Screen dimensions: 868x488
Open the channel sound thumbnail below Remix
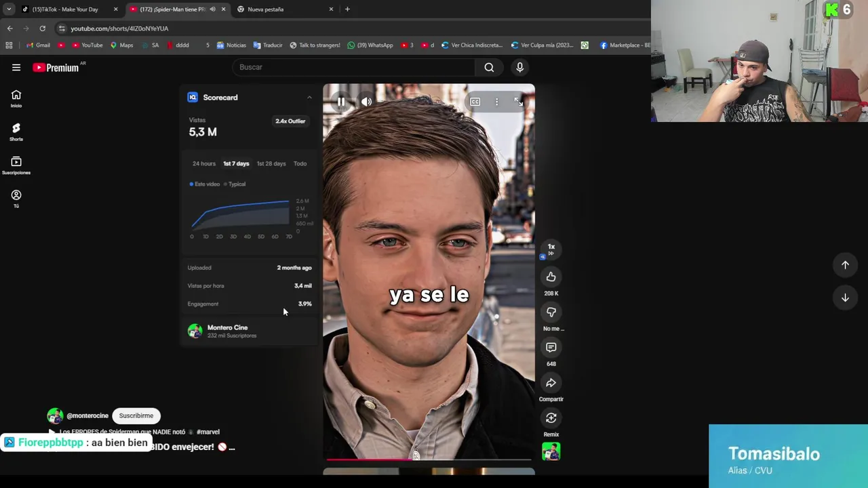tap(551, 451)
